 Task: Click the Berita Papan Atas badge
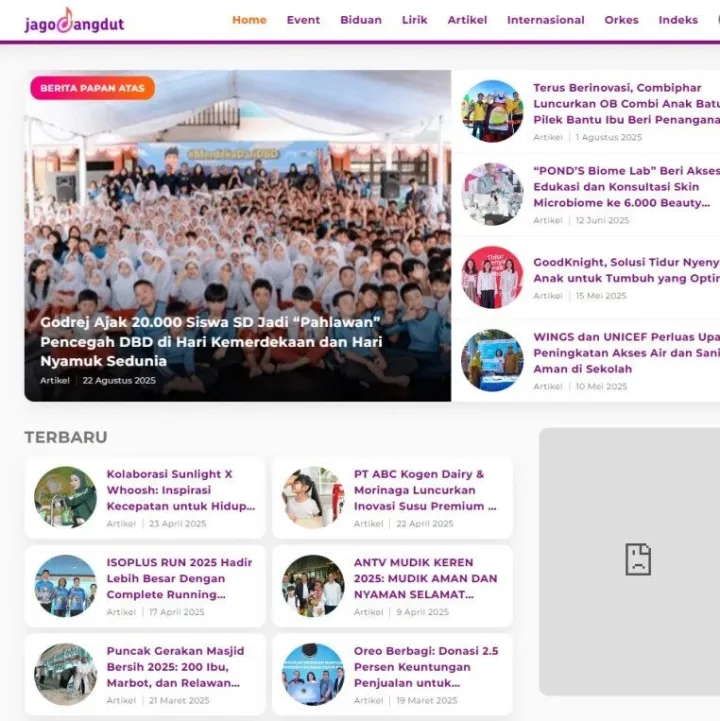(x=92, y=88)
